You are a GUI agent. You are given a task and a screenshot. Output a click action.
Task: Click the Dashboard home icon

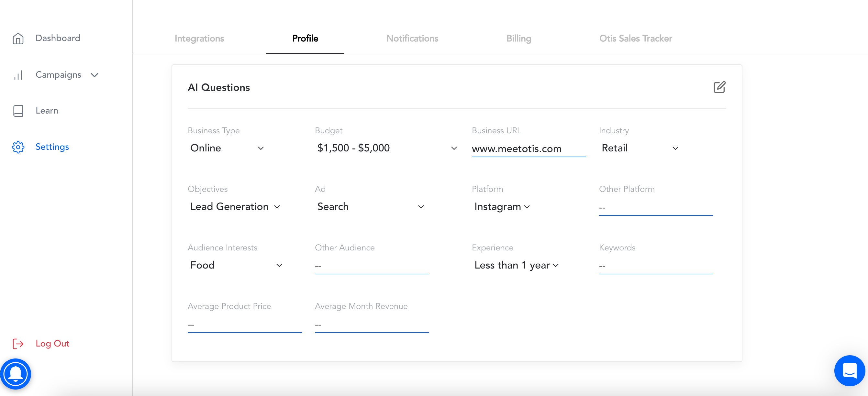pos(18,38)
